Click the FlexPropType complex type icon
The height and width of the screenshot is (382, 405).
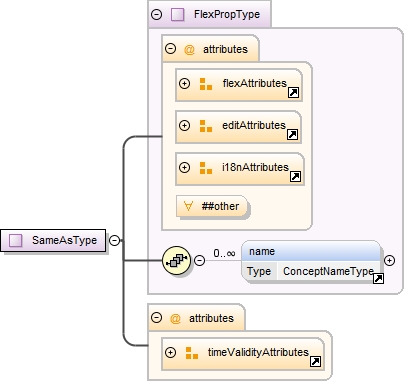click(x=177, y=15)
